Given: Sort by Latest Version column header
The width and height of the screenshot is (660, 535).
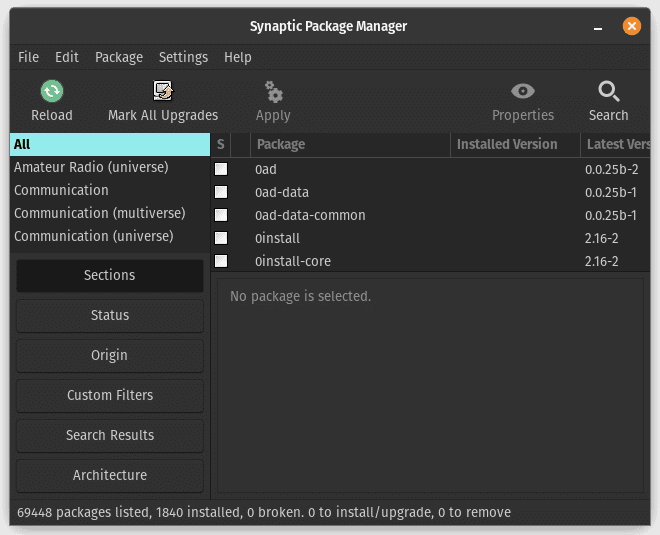Looking at the screenshot, I should point(615,144).
